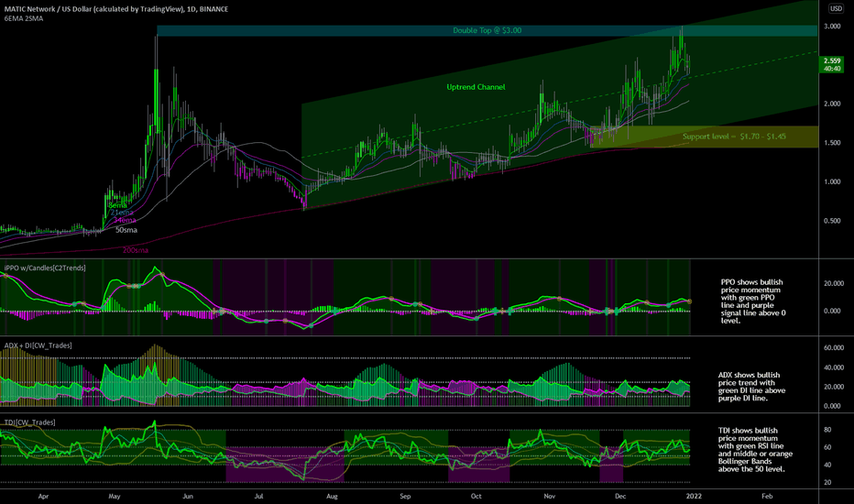The height and width of the screenshot is (504, 854).
Task: Click the 3.000 price axis label
Action: (x=832, y=27)
